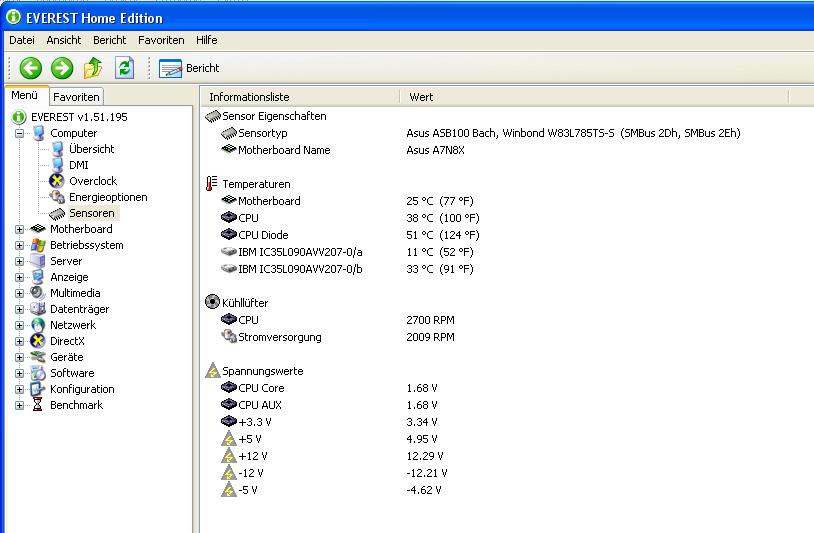This screenshot has height=533, width=814.
Task: Expand the Konfiguration tree node
Action: point(19,390)
